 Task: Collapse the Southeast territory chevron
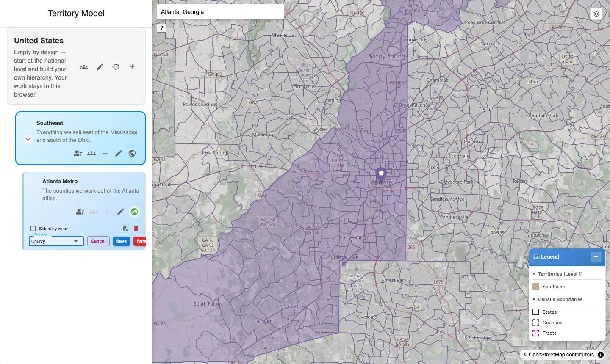click(28, 139)
